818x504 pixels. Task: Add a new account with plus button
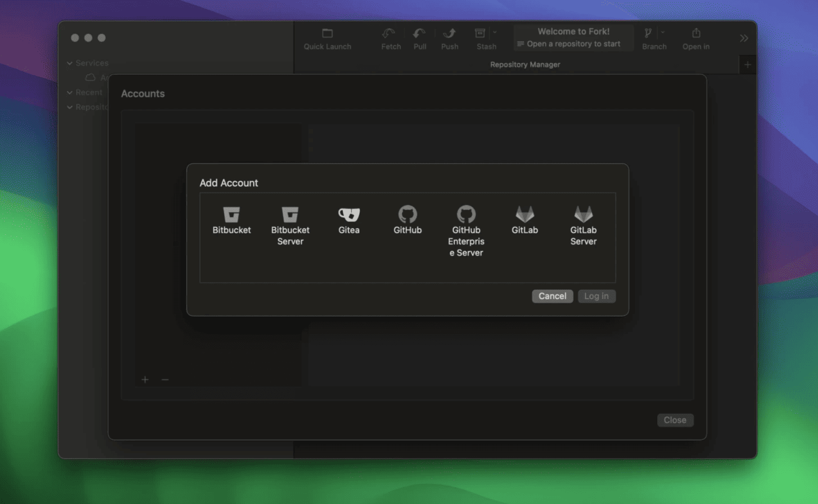pyautogui.click(x=145, y=379)
